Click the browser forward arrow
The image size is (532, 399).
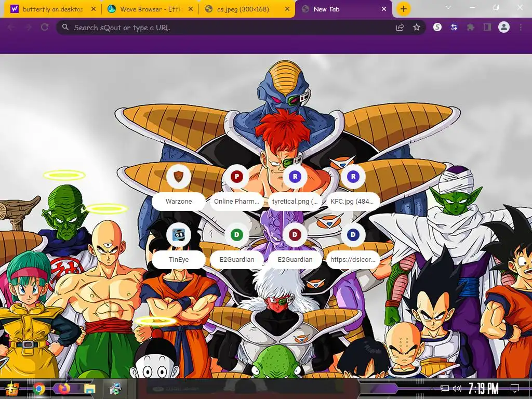(28, 28)
